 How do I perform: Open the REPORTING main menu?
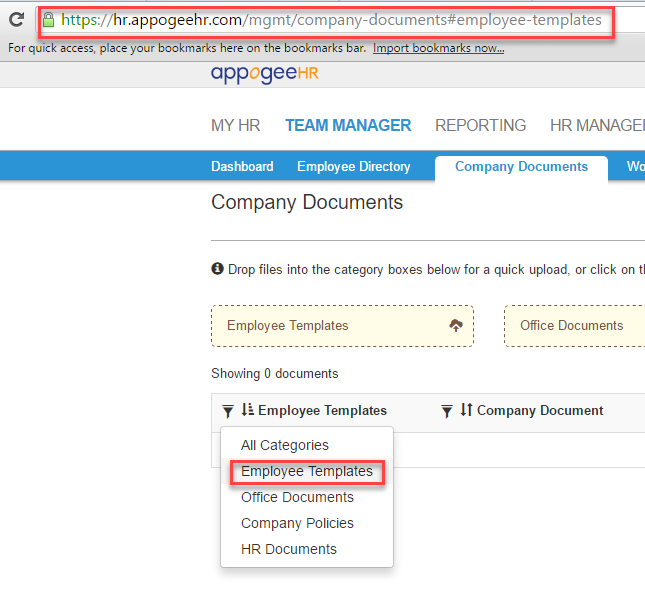coord(480,125)
